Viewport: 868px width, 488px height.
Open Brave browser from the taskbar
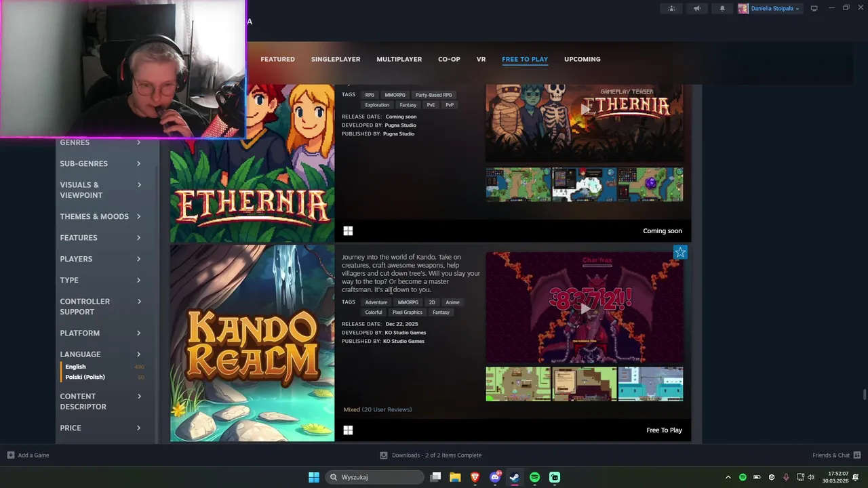pyautogui.click(x=475, y=477)
